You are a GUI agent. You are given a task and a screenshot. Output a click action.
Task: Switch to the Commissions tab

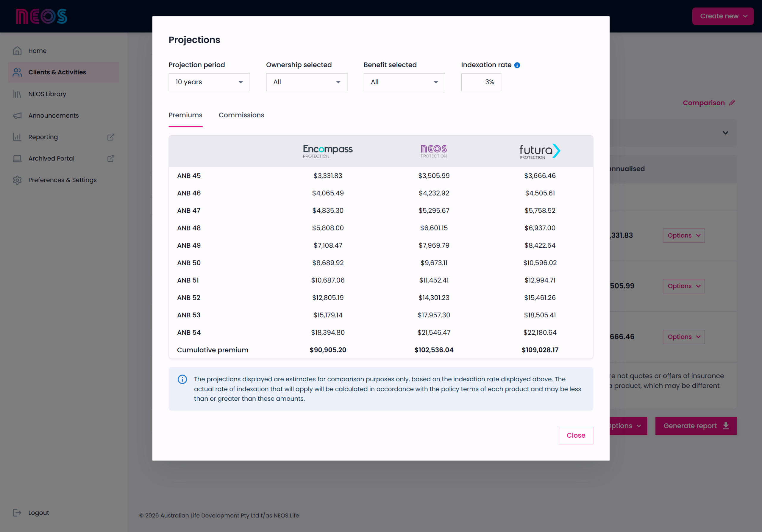pyautogui.click(x=241, y=115)
